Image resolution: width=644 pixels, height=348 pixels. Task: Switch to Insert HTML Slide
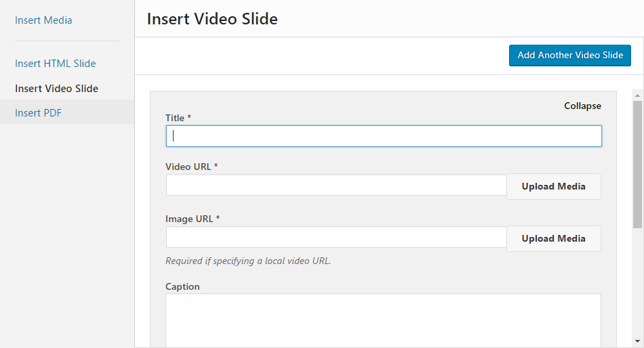55,64
